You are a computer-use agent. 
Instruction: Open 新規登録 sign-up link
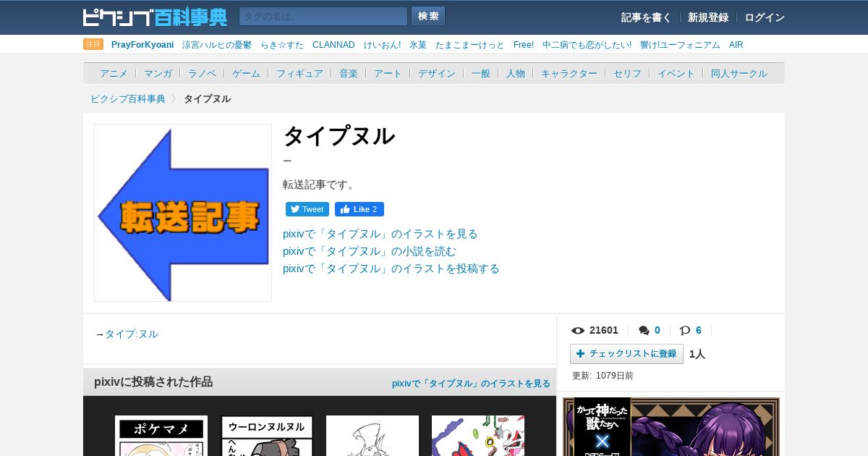click(708, 17)
